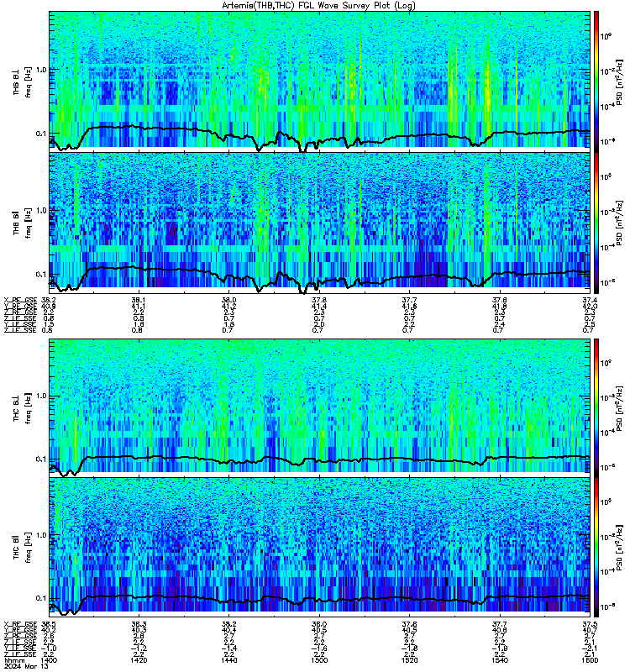
Task: Click the THC X_RE_GSE value '38.3'
Action: click(x=139, y=624)
